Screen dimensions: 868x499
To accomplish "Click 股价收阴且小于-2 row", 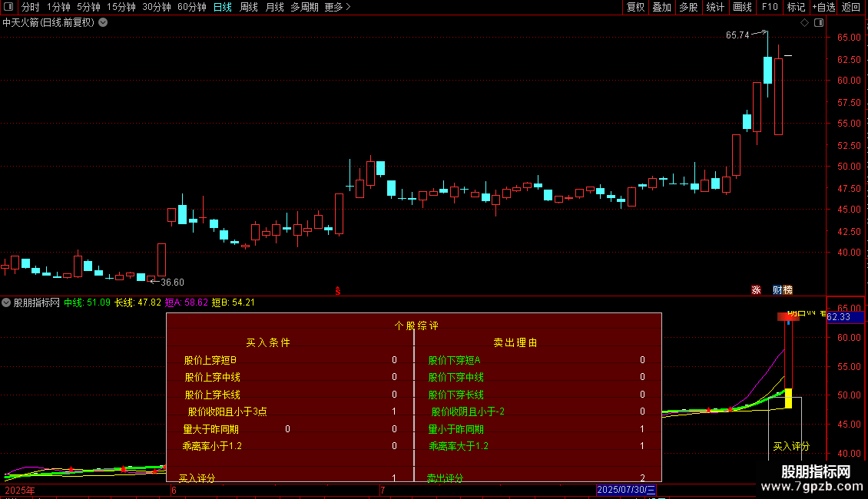I will pos(538,411).
